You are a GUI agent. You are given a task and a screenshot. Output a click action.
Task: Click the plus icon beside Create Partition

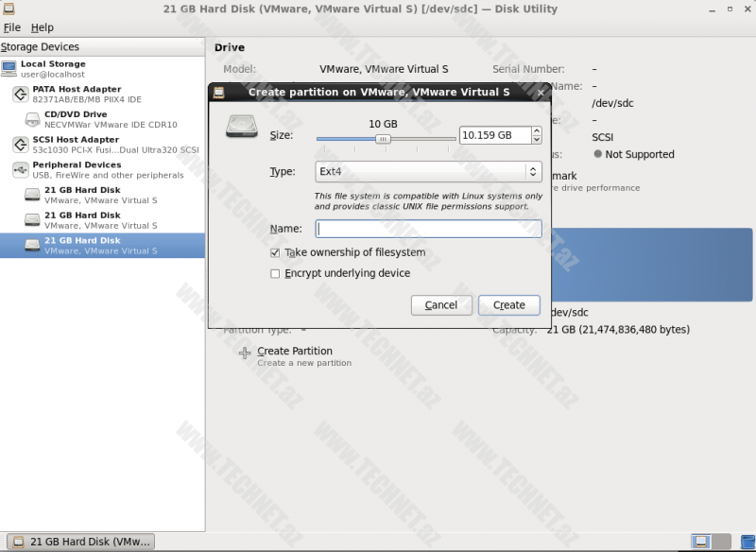click(x=245, y=353)
